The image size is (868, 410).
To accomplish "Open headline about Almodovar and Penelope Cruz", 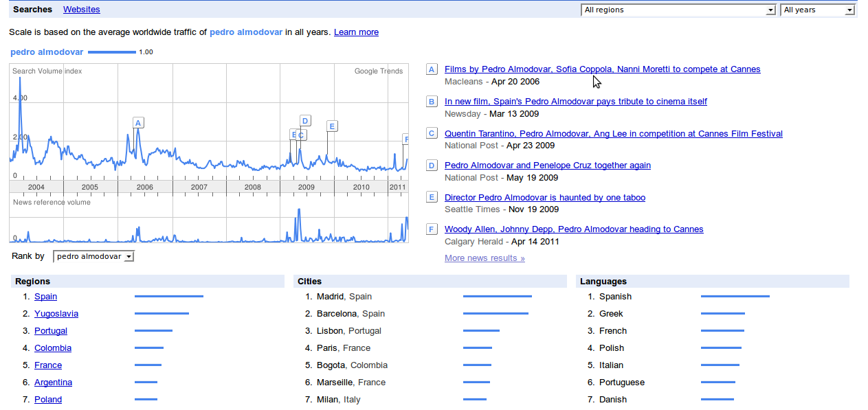I will [x=547, y=166].
